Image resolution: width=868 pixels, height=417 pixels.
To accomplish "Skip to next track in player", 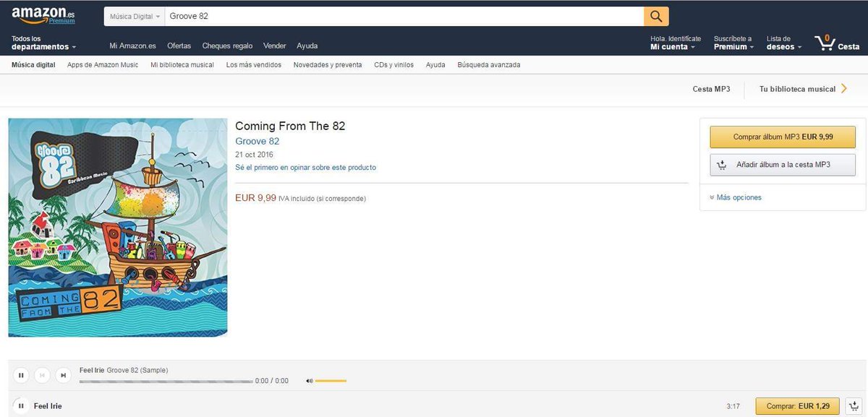I will pos(64,375).
